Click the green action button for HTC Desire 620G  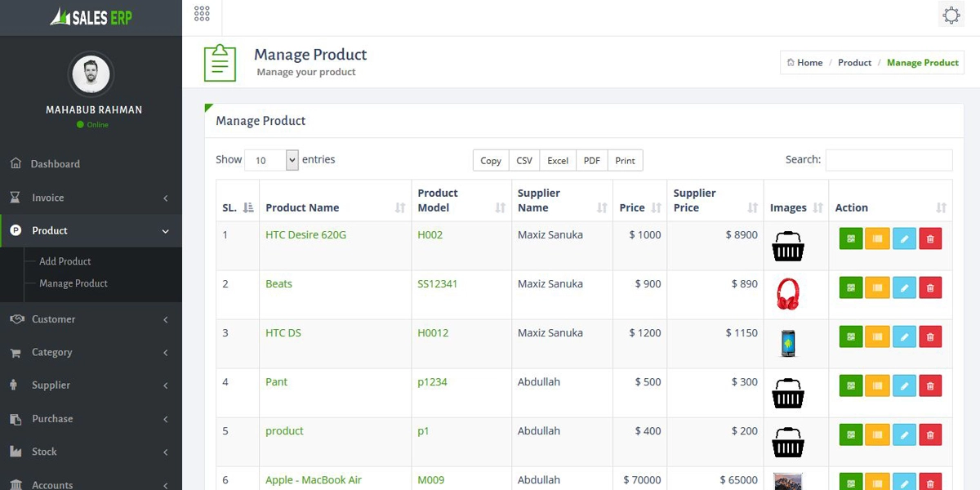pos(851,238)
